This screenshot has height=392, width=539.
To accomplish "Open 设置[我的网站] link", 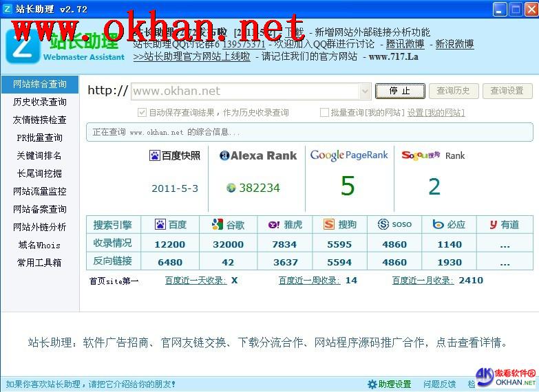I will tap(436, 113).
